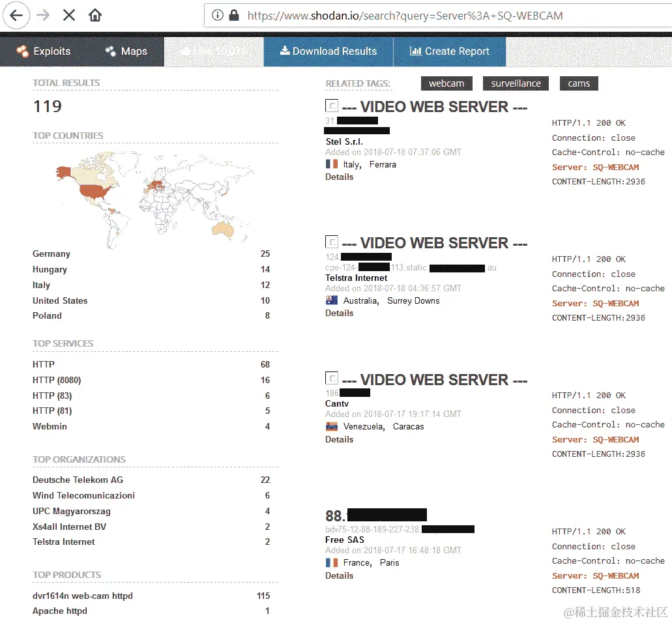Open the Maps menu item
The height and width of the screenshot is (623, 672).
[x=126, y=51]
